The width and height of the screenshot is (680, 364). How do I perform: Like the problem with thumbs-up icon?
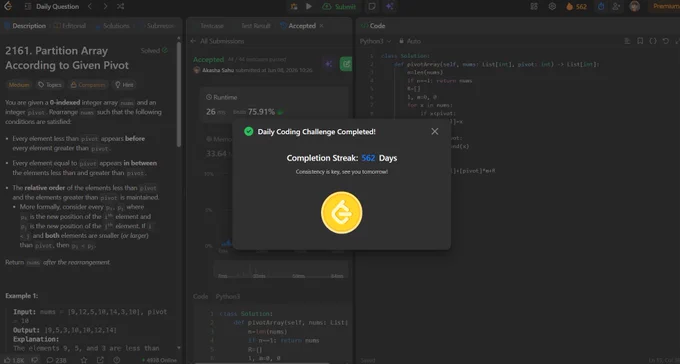14,360
